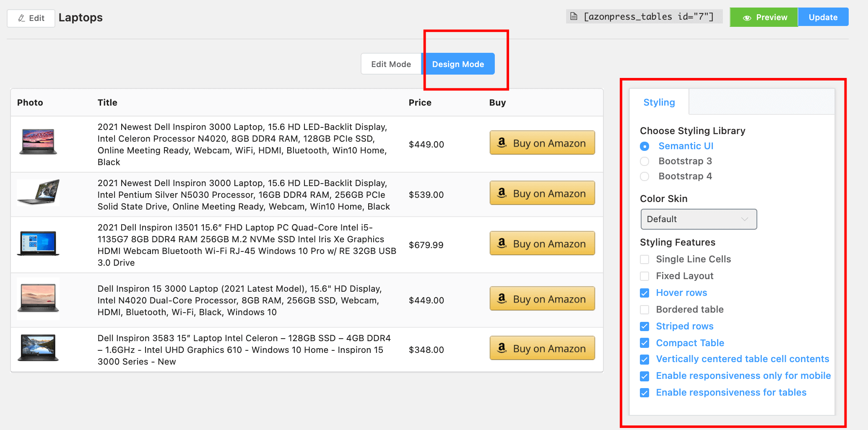This screenshot has height=430, width=868.
Task: Click the Buy column header
Action: [x=497, y=103]
